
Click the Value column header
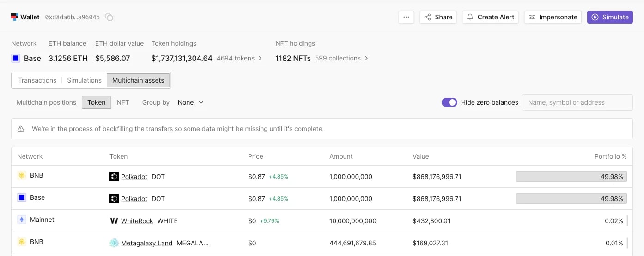(420, 156)
